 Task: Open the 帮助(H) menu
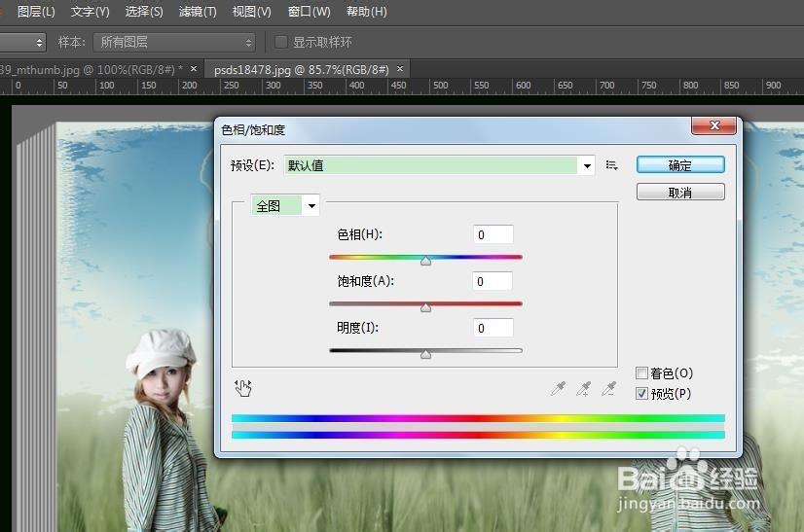click(x=366, y=12)
